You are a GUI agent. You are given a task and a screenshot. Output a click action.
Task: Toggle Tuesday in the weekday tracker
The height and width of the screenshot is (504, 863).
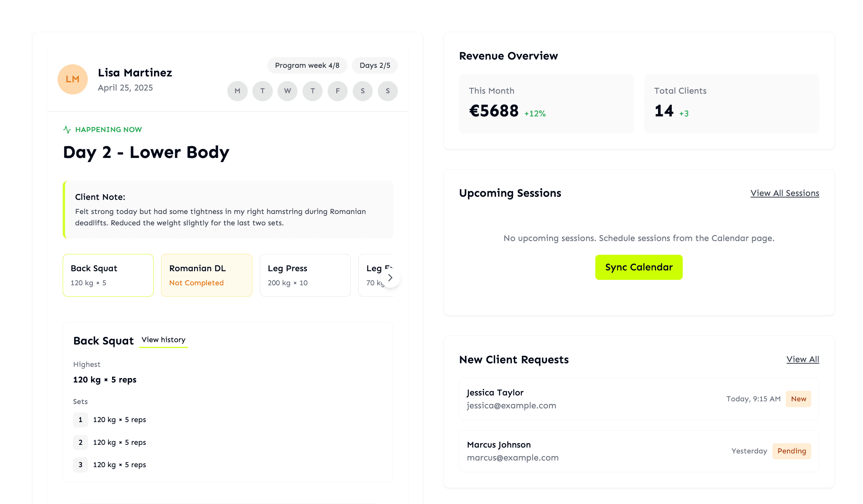[262, 91]
